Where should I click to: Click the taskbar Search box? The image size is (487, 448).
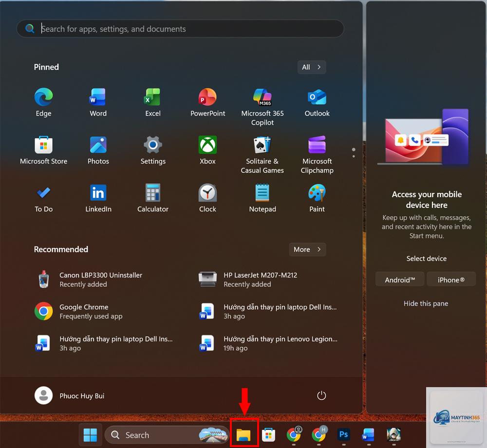pos(167,435)
